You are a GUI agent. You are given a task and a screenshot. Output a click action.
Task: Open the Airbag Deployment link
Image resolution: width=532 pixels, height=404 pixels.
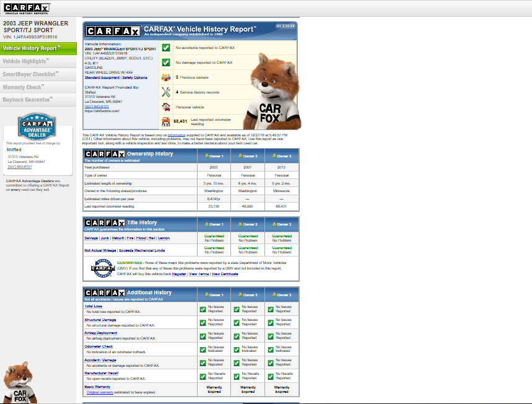tap(101, 333)
